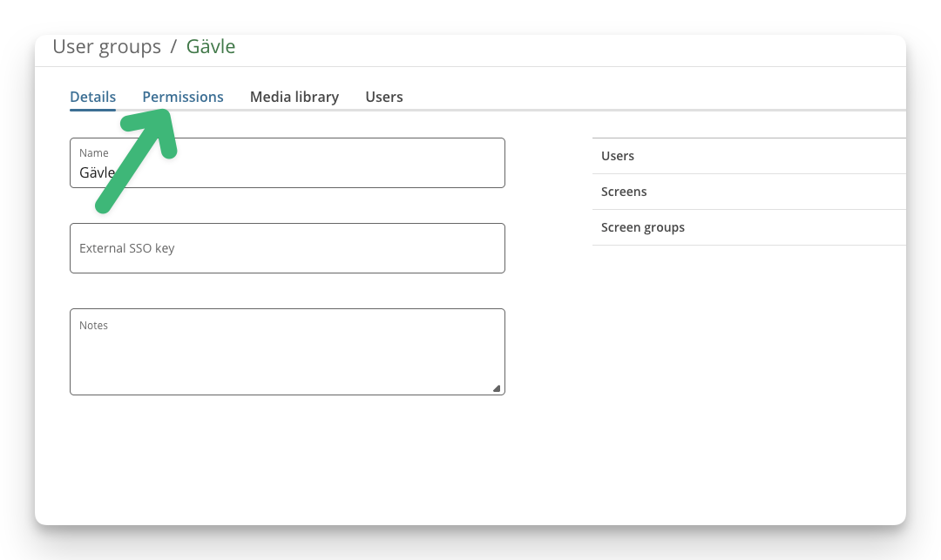Switch to the Media library tab
The image size is (941, 560).
click(294, 97)
